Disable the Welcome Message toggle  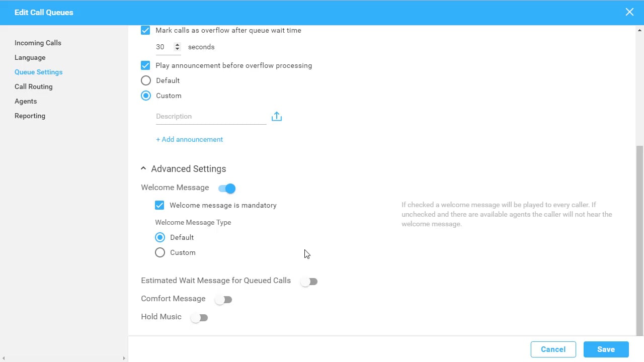click(x=227, y=189)
